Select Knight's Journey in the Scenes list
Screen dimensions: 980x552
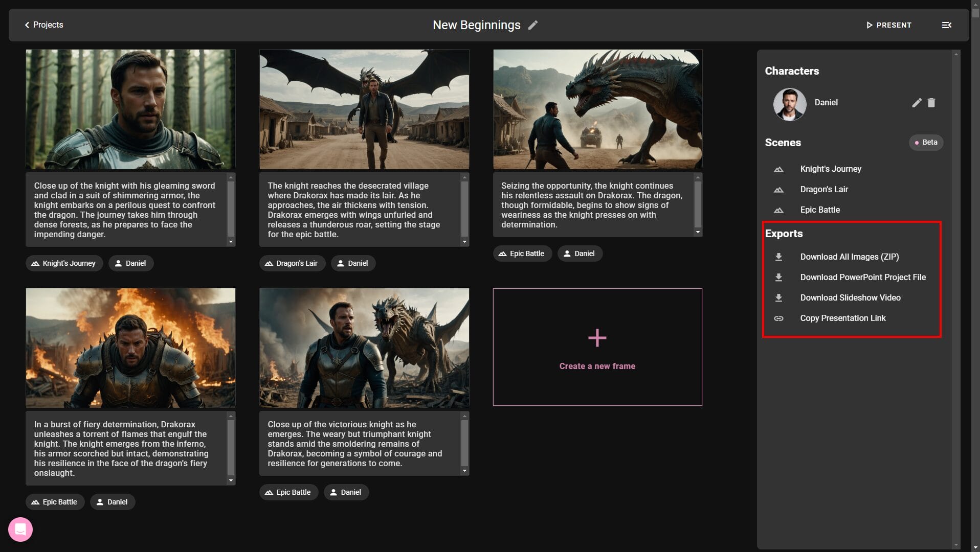click(830, 169)
